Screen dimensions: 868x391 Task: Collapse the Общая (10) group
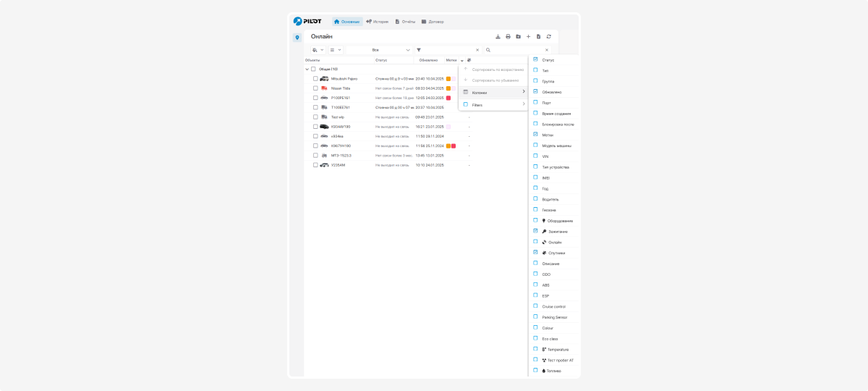(307, 70)
